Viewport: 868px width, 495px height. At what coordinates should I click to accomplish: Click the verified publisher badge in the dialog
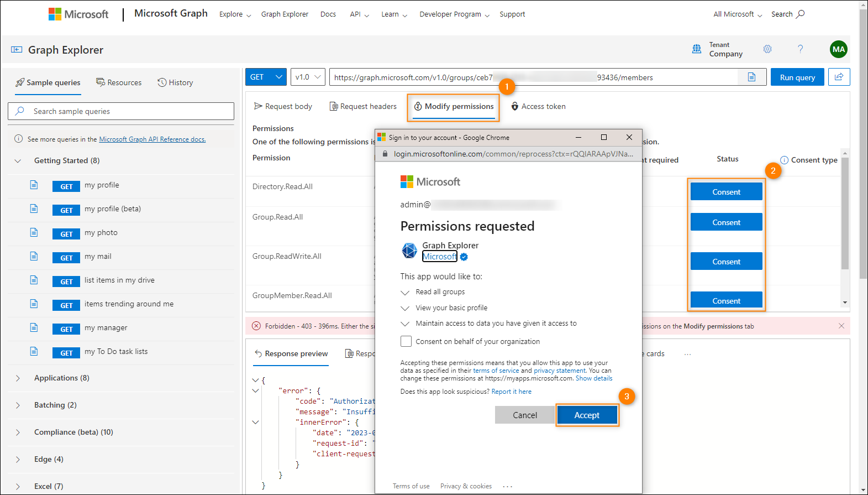pyautogui.click(x=464, y=257)
